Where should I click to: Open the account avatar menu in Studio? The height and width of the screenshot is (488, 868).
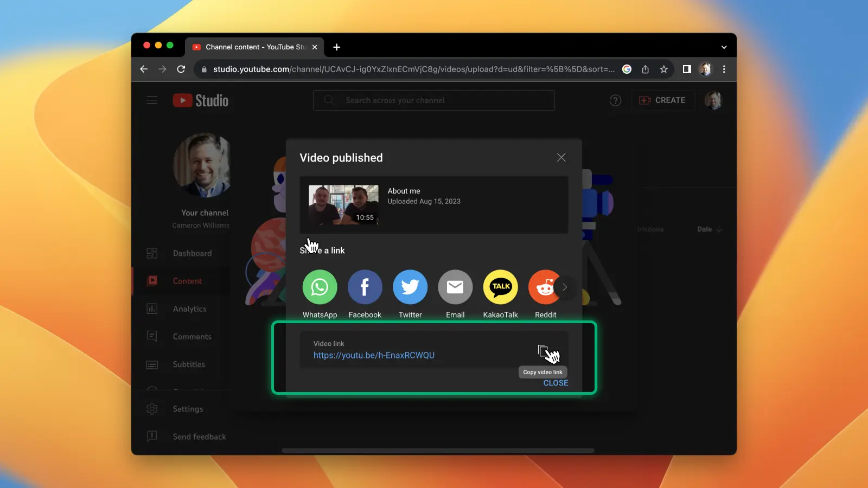(x=713, y=100)
